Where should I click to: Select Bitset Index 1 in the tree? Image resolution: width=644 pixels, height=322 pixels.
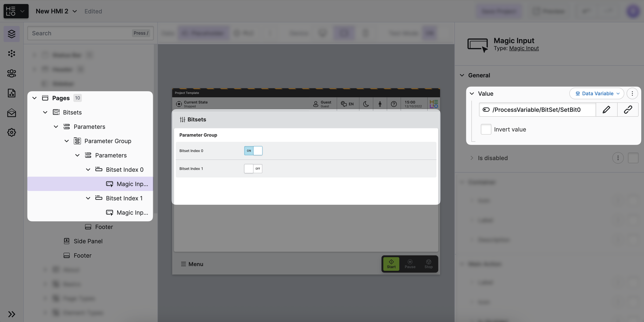124,198
